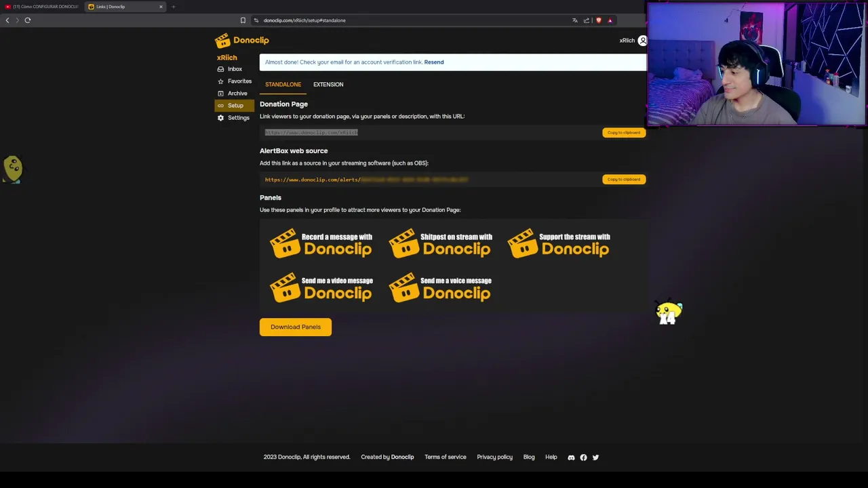Open Privacy policy in the footer
The width and height of the screenshot is (868, 488).
coord(495,457)
